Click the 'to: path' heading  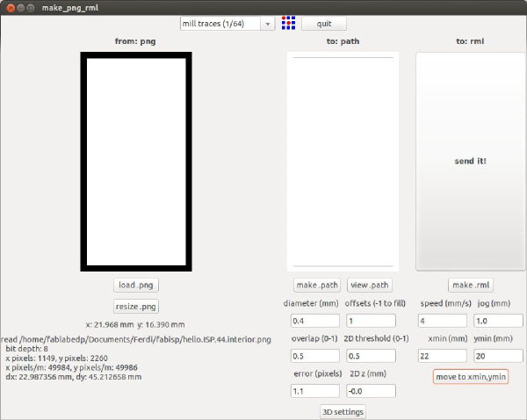point(343,41)
